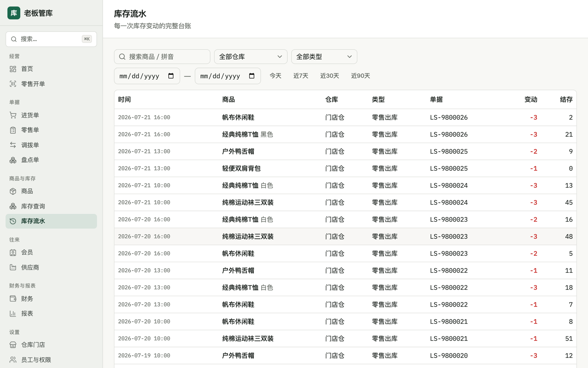Click the 2026-07-19 10:00 time cell
This screenshot has width=588, height=368.
(x=144, y=356)
